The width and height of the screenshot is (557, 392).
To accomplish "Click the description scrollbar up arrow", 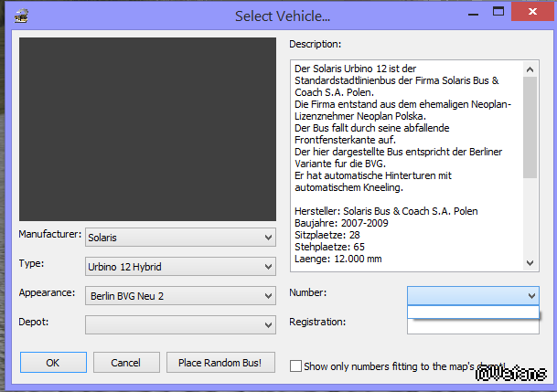I will (530, 69).
